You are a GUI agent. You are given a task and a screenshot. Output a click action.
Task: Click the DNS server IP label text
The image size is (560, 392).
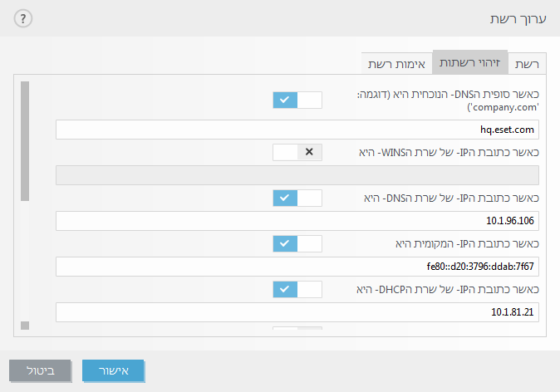pos(451,198)
